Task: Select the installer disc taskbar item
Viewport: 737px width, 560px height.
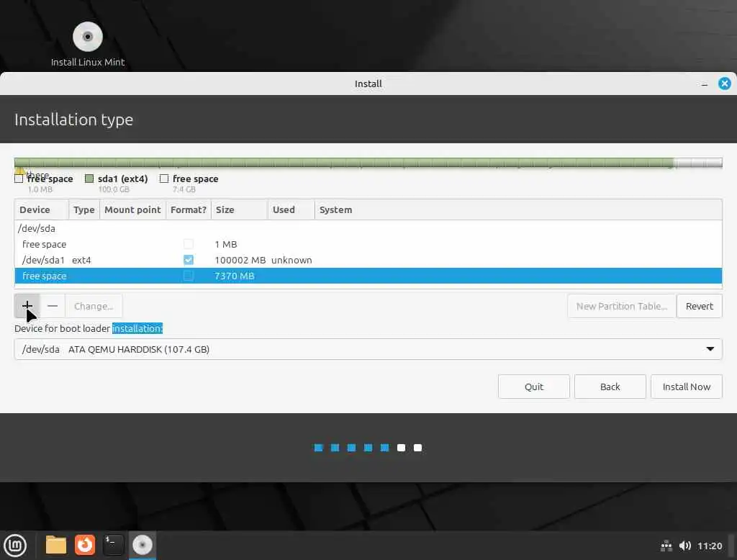Action: [143, 546]
